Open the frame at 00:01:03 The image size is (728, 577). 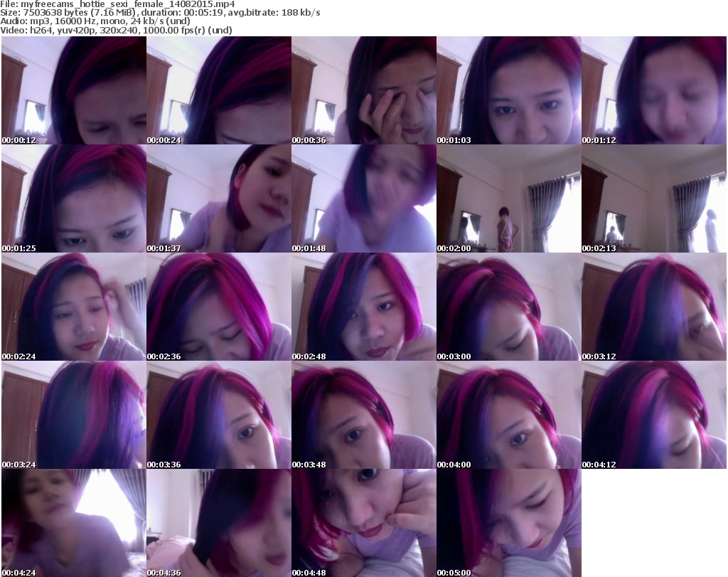click(x=509, y=90)
